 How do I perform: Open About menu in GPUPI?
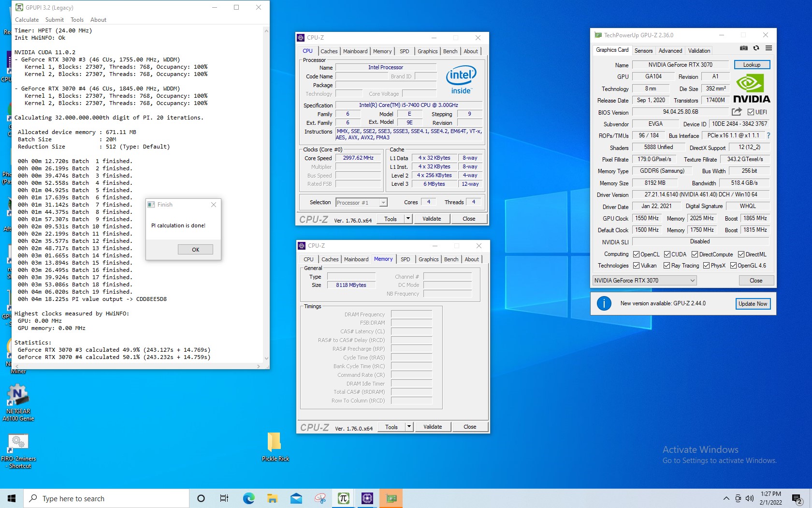pos(98,20)
